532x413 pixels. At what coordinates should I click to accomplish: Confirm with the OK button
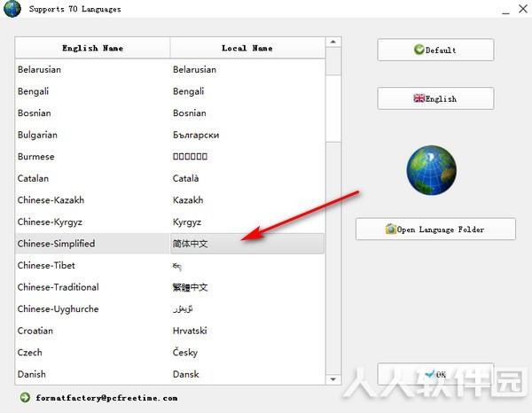[x=435, y=374]
